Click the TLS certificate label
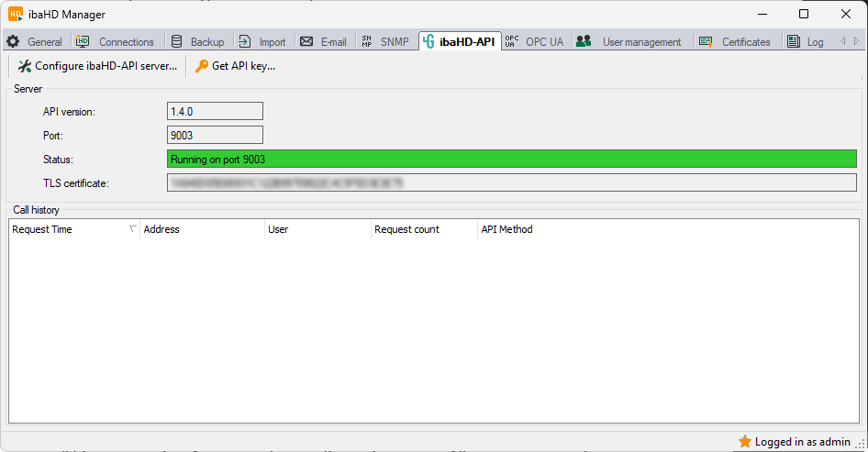The height and width of the screenshot is (452, 868). 76,183
